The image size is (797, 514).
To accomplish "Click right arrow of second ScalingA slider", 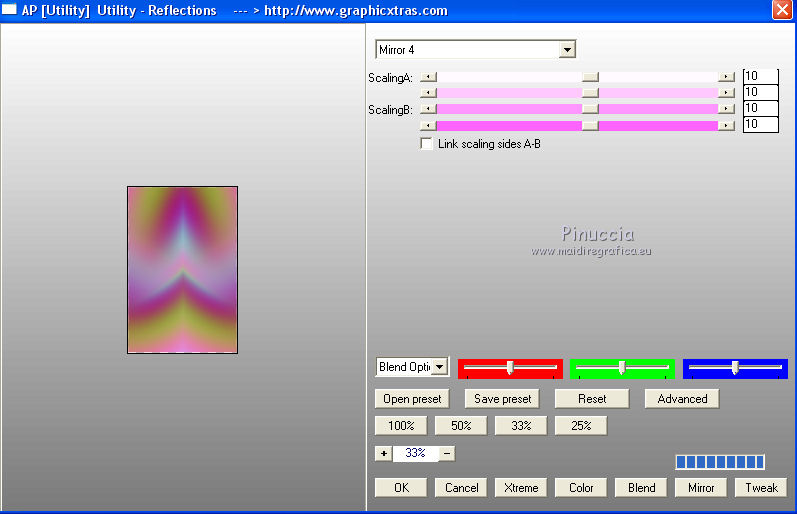I will pos(726,93).
